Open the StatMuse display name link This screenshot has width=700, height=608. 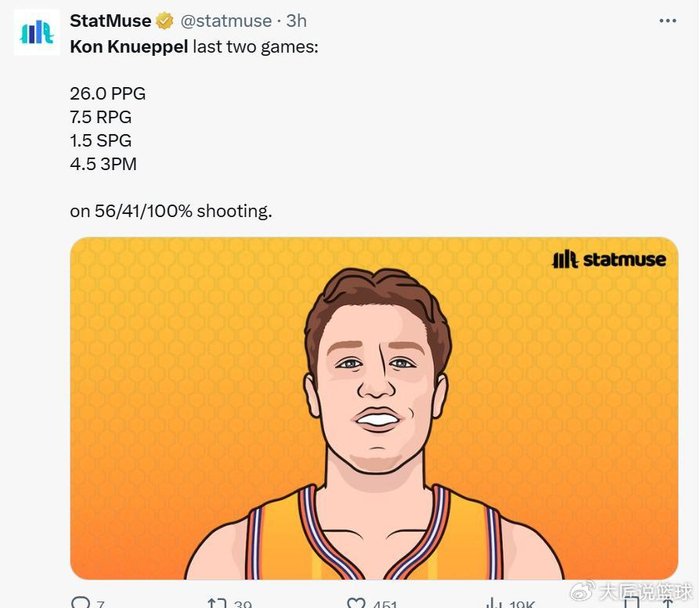pos(110,21)
